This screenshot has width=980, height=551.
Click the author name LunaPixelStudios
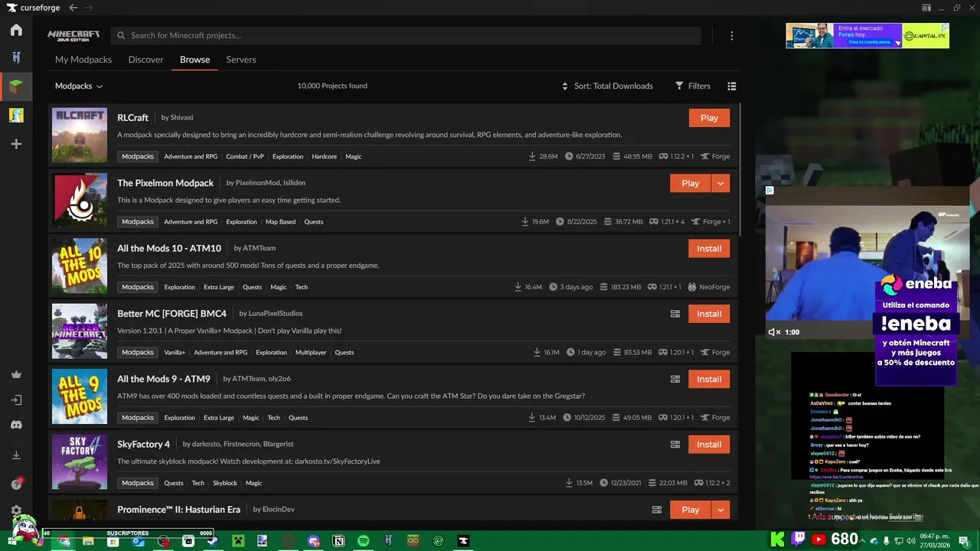tap(276, 314)
